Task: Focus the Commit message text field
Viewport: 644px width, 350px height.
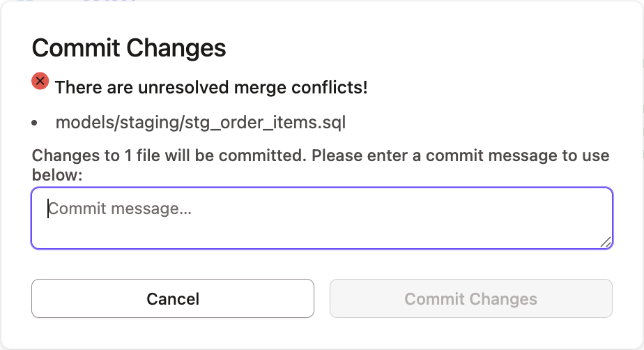Action: tap(321, 218)
